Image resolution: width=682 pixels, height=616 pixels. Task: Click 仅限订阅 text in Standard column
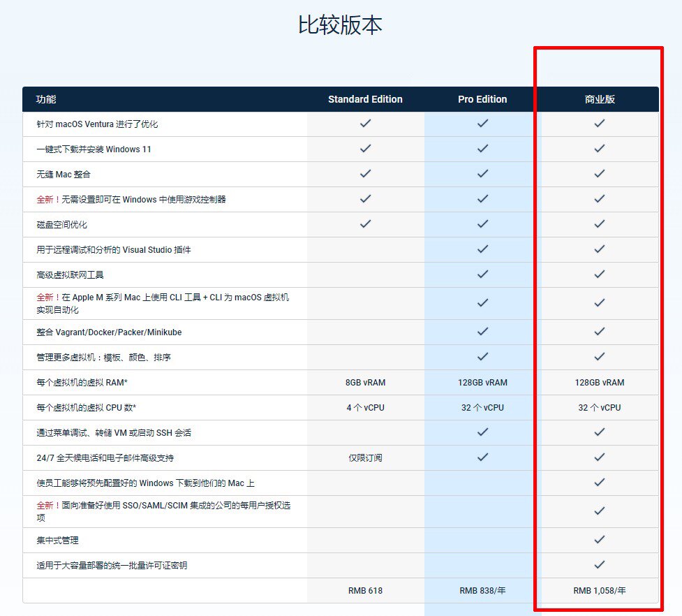(365, 458)
